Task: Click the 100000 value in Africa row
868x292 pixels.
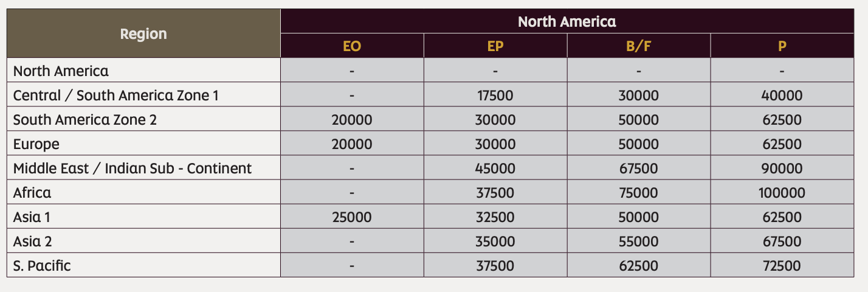Action: (x=782, y=193)
